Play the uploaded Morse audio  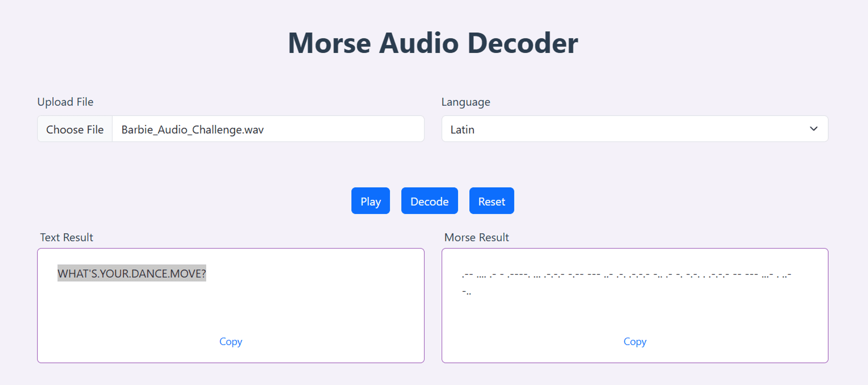(x=370, y=201)
